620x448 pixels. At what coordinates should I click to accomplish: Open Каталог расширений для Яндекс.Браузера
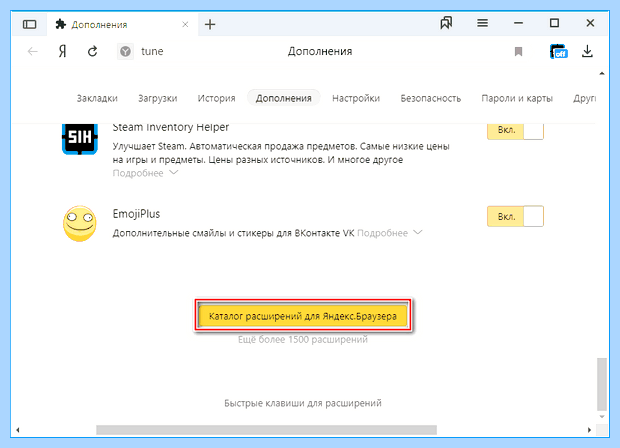pyautogui.click(x=302, y=316)
